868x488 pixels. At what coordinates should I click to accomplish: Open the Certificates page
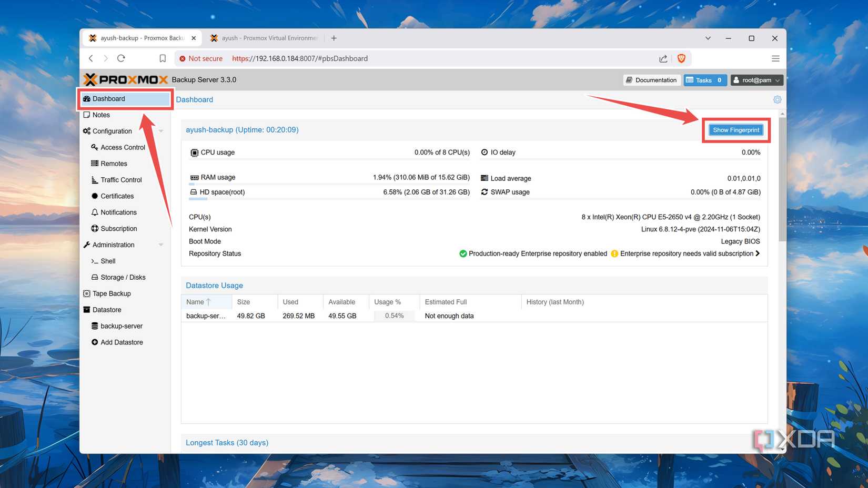coord(117,196)
